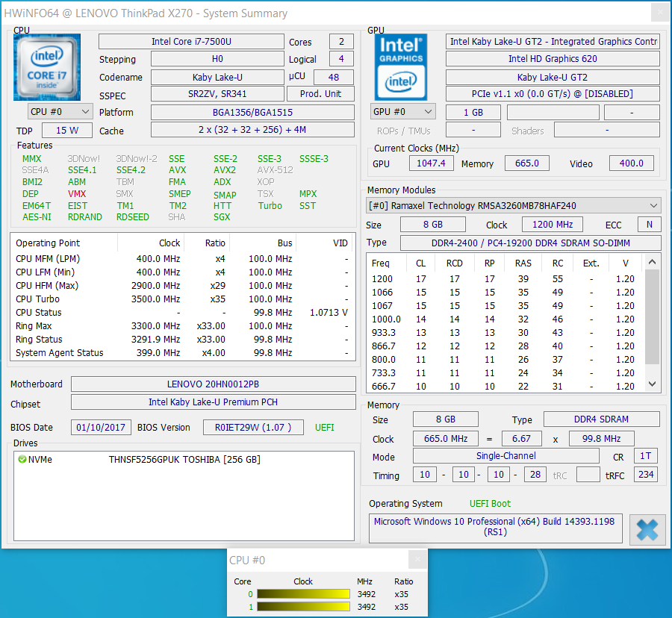Open the CPU #0 selector dropdown
672x618 pixels.
60,112
